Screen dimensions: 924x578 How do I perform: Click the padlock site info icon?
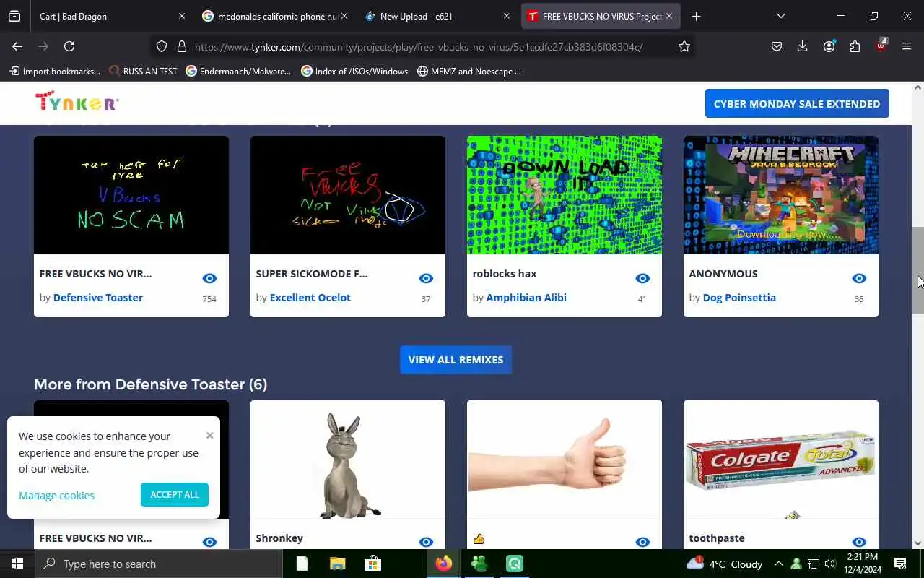tap(182, 46)
